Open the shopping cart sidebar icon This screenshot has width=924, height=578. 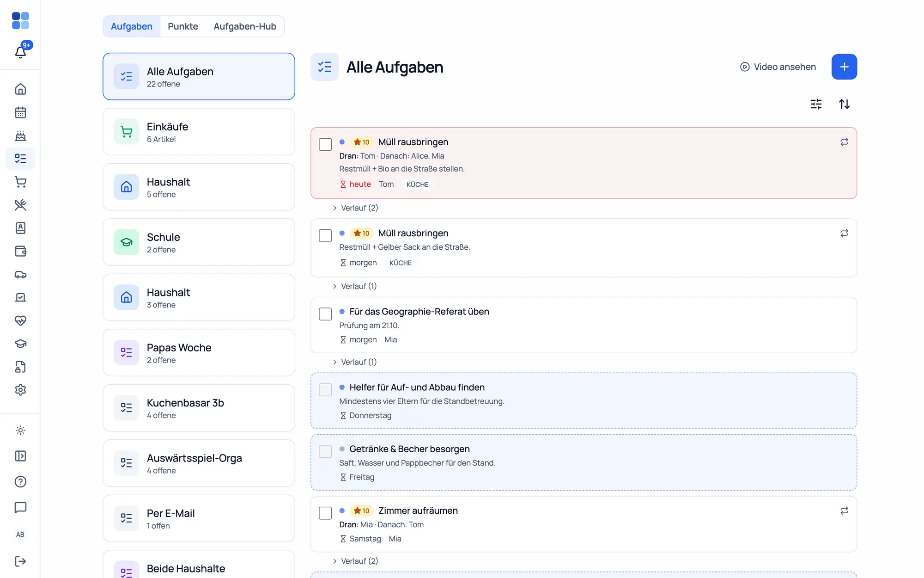pos(20,182)
